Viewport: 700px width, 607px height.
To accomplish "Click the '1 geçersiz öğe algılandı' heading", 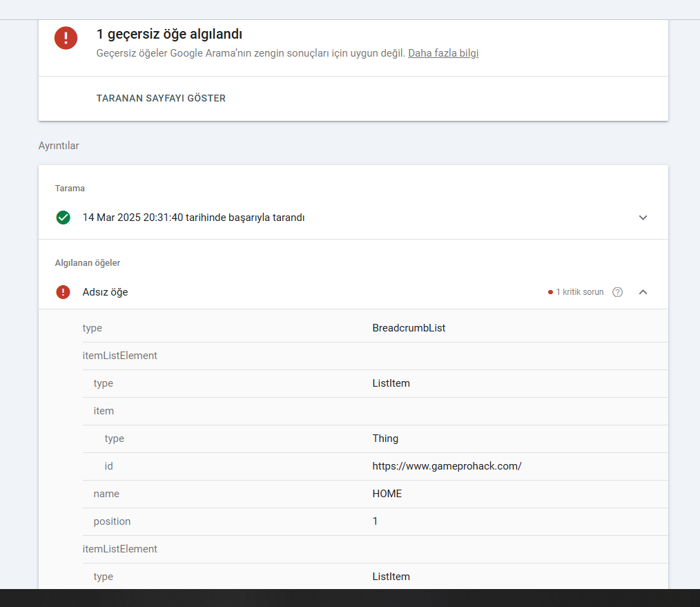I will [x=169, y=34].
